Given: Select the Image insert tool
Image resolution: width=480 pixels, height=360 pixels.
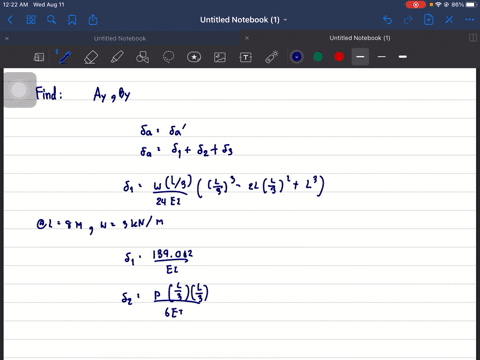Looking at the screenshot, I should (220, 57).
